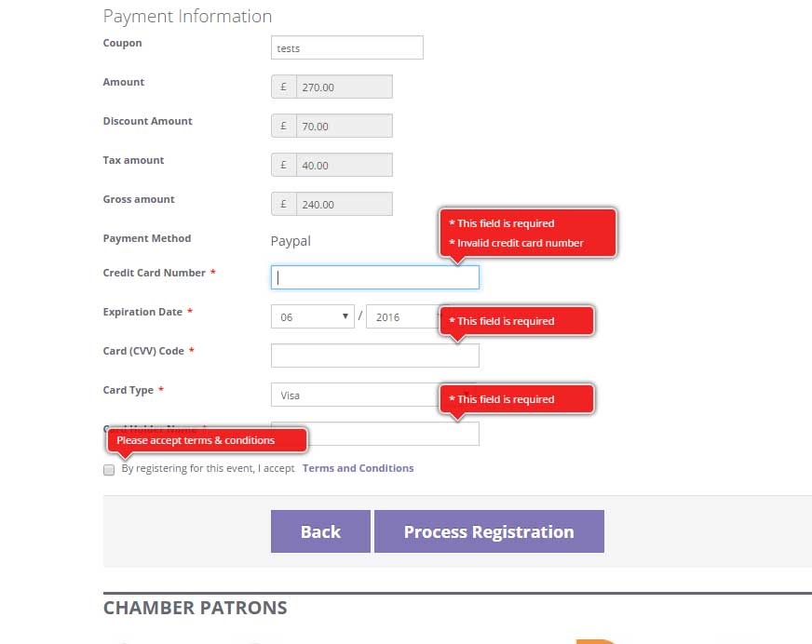The width and height of the screenshot is (812, 644).
Task: Click into the Card (CVV) Code field
Action: [375, 356]
